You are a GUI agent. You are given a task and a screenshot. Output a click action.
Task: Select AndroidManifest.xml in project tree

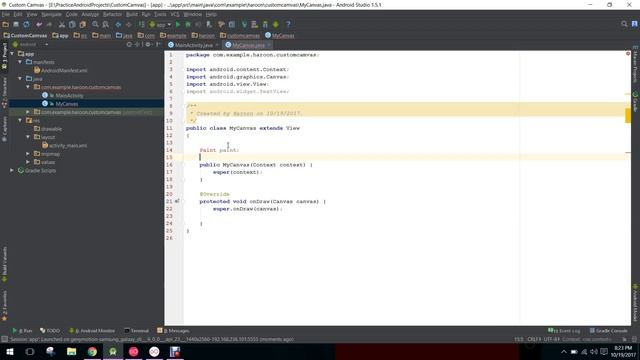(x=61, y=70)
